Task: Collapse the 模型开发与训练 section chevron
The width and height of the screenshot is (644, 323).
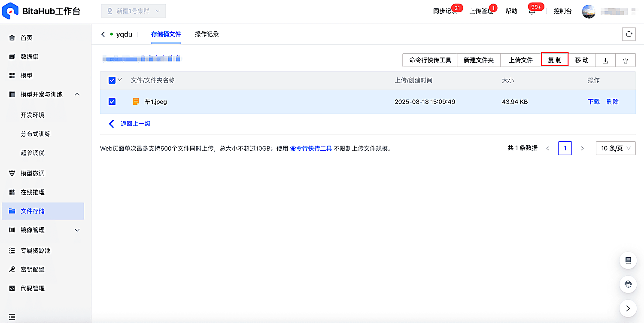Action: (77, 94)
